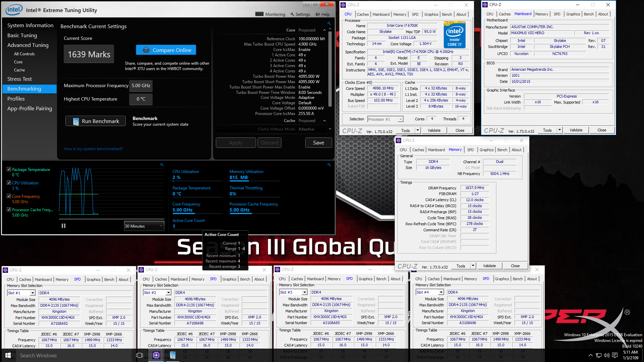Collapse the Core Proposed section
The height and width of the screenshot is (362, 644).
click(324, 30)
